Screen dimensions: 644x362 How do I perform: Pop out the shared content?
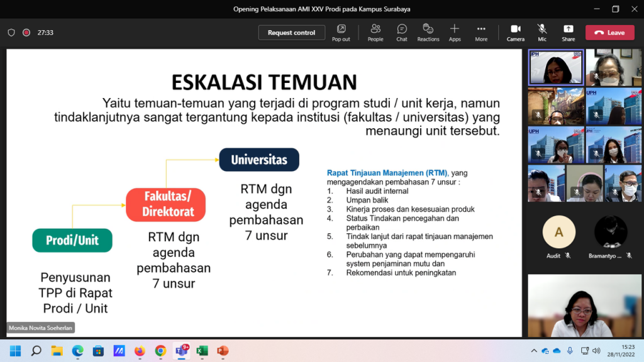point(341,32)
